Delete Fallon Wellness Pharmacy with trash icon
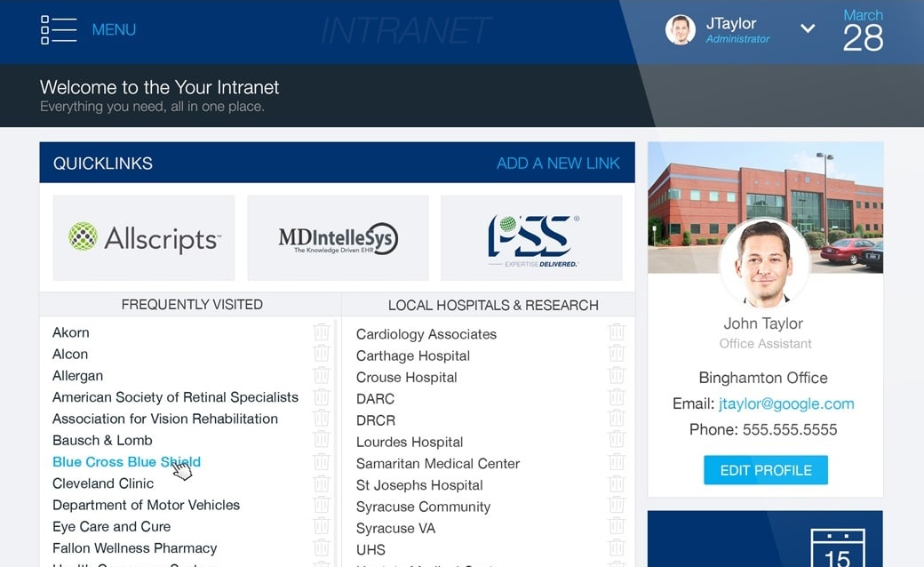 point(321,548)
